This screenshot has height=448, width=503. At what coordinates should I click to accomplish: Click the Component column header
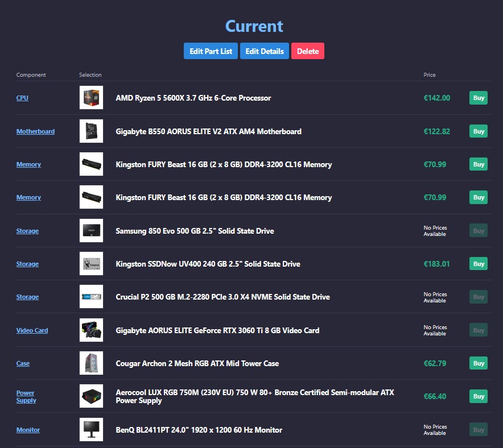pyautogui.click(x=31, y=74)
